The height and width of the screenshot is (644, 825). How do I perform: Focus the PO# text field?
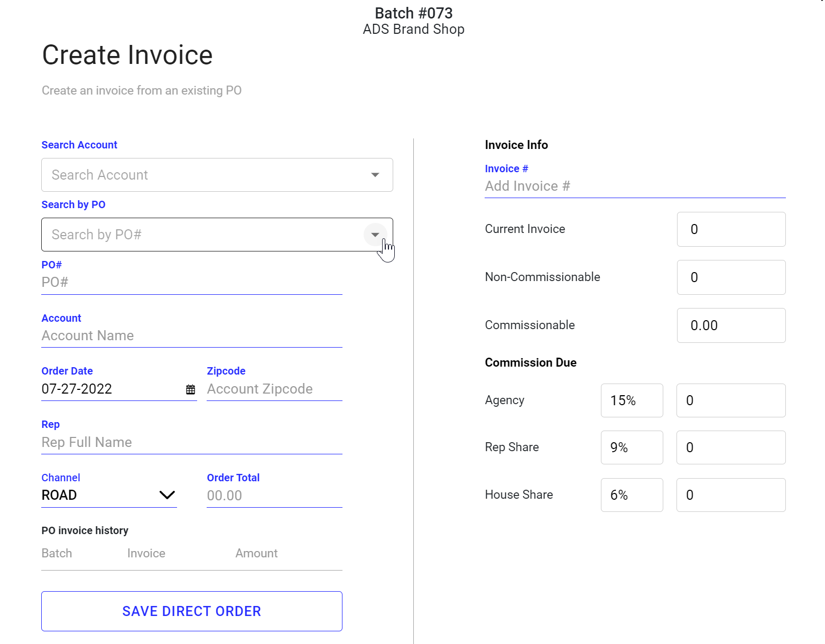click(191, 283)
